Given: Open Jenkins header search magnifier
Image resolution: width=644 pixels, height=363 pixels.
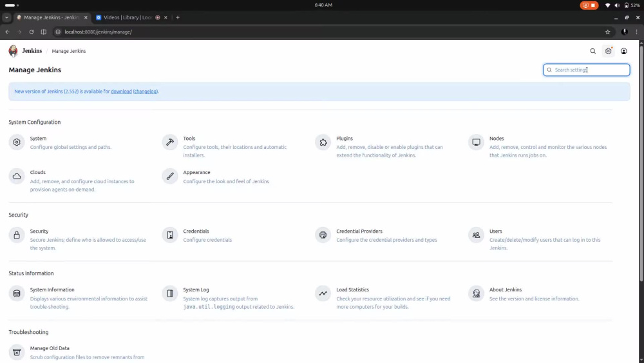Looking at the screenshot, I should pos(592,51).
